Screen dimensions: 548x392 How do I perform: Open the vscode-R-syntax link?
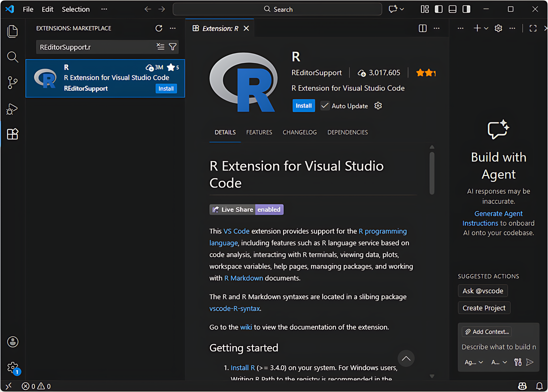click(x=235, y=309)
